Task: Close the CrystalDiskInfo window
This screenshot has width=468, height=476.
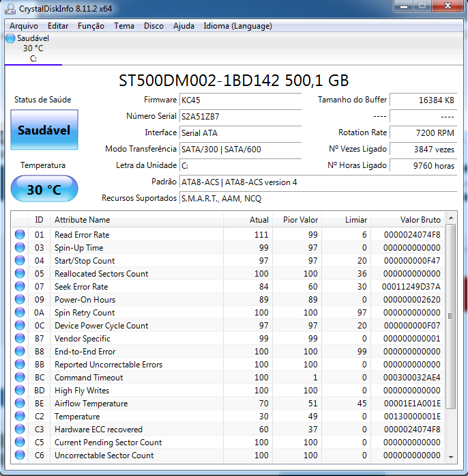Action: pos(448,6)
